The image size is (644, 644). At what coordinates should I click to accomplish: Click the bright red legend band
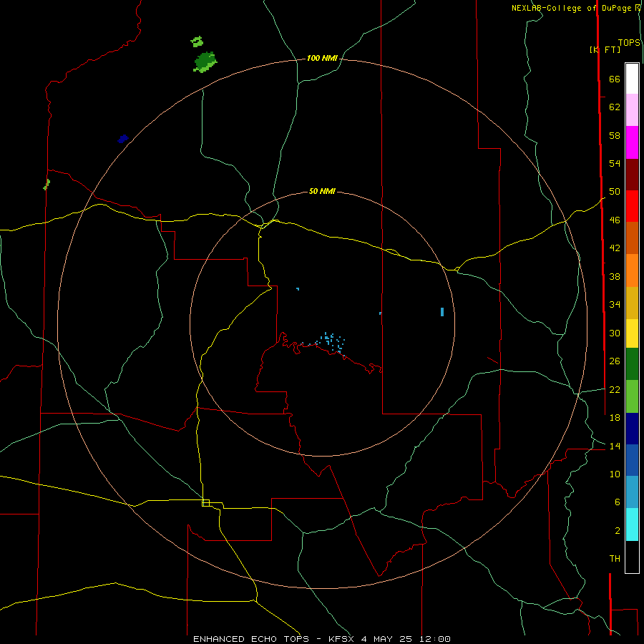click(x=632, y=206)
